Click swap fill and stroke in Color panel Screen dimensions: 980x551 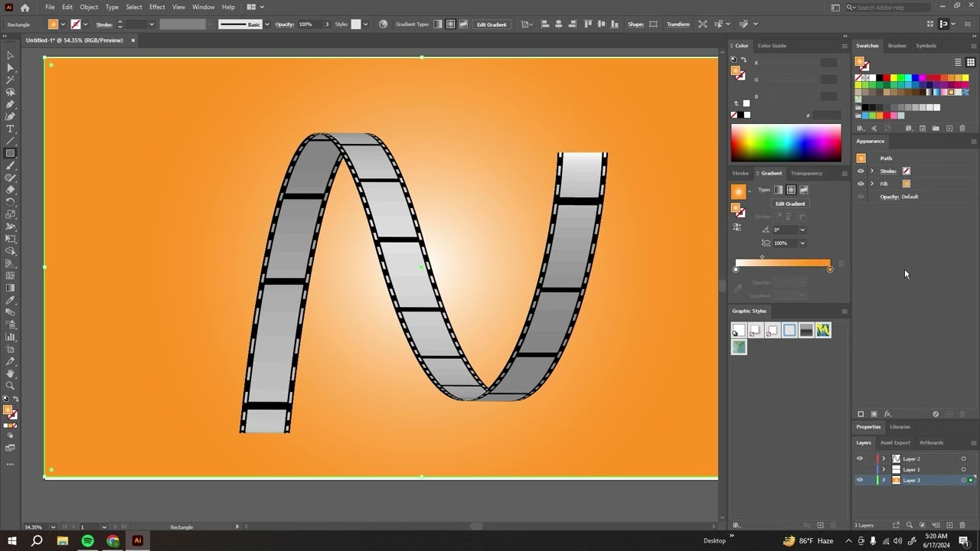coord(744,60)
